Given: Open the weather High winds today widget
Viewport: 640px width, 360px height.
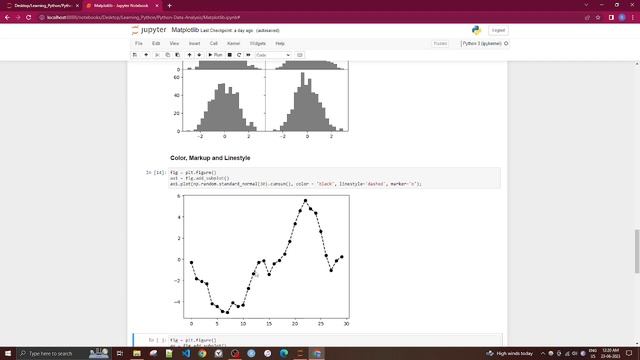Looking at the screenshot, I should 510,353.
